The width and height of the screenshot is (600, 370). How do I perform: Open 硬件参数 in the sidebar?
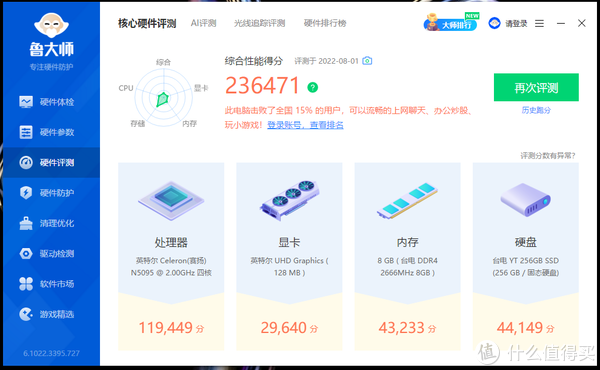tap(51, 132)
